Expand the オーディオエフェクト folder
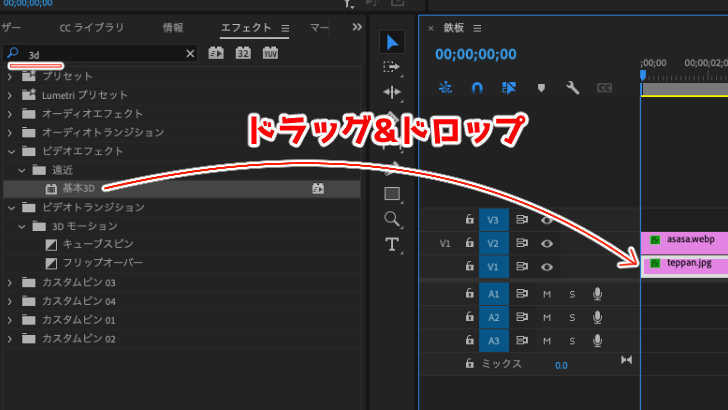728x410 pixels. (x=10, y=114)
